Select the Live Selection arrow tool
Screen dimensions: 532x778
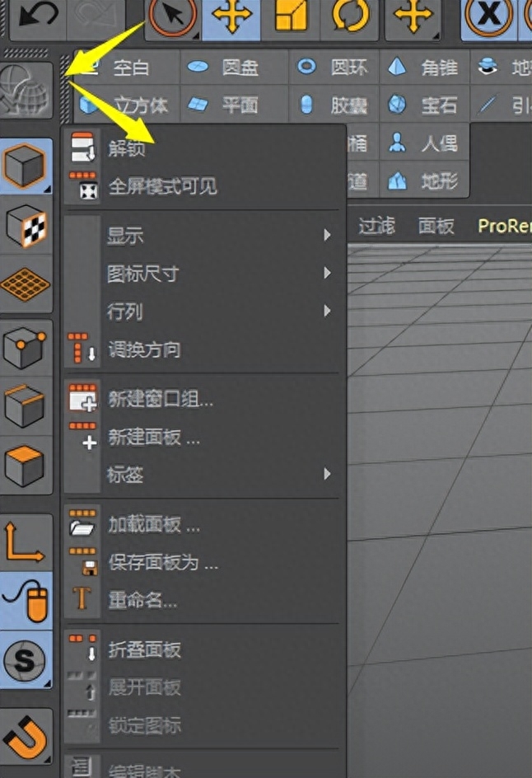173,15
